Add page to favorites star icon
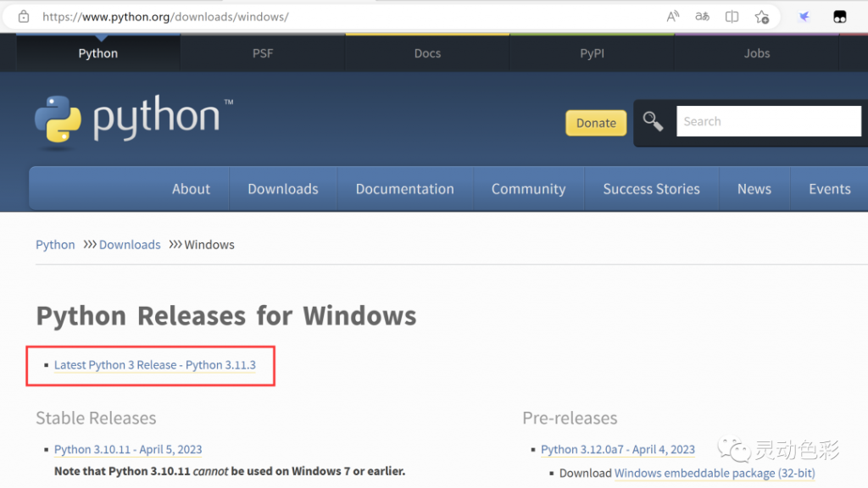This screenshot has width=868, height=488. (762, 17)
